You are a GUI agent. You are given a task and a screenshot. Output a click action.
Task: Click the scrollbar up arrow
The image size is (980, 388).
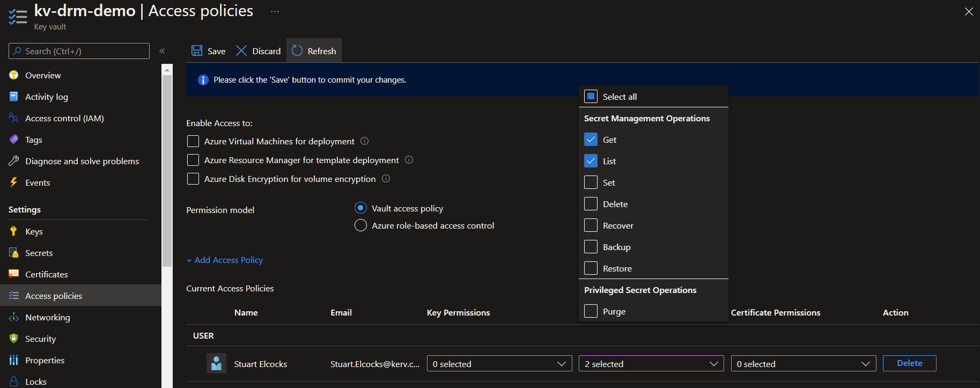click(167, 70)
